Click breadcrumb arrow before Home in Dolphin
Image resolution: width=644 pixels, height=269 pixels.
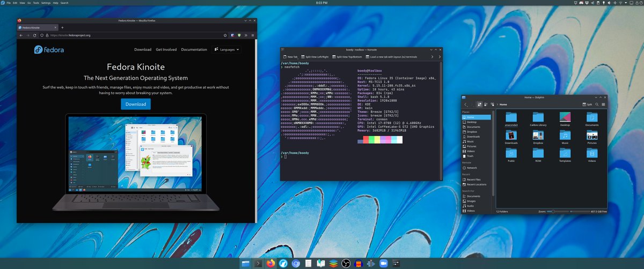(498, 104)
